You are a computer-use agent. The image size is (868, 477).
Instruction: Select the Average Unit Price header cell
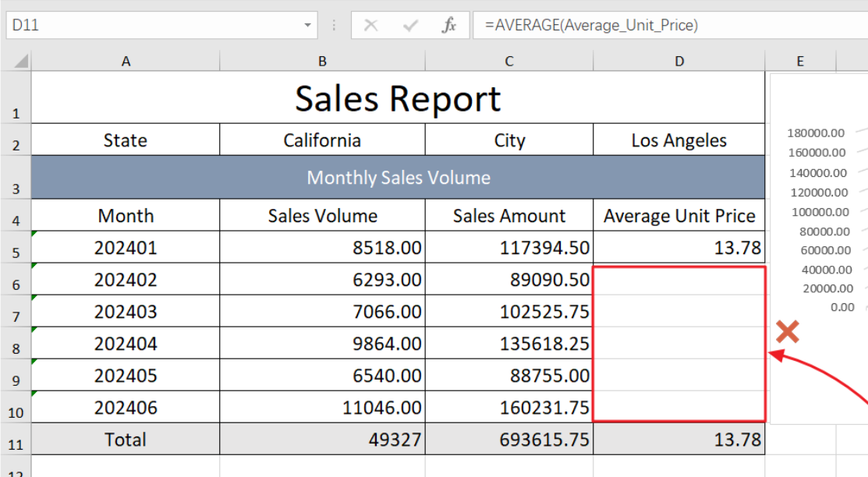(678, 216)
